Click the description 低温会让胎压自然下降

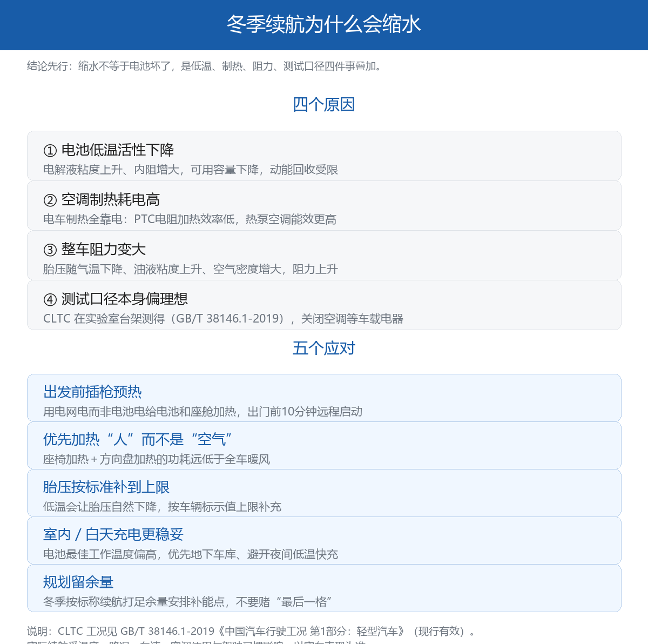coord(163,507)
